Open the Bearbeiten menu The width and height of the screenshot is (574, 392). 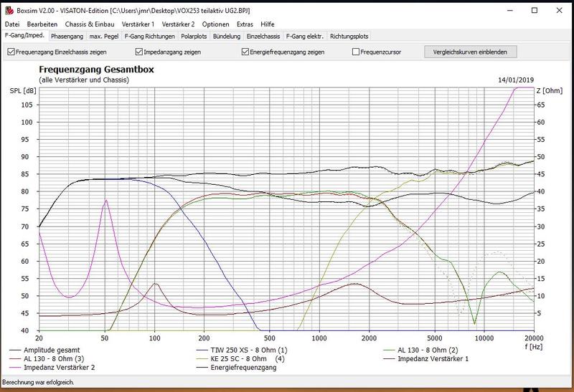pyautogui.click(x=42, y=24)
